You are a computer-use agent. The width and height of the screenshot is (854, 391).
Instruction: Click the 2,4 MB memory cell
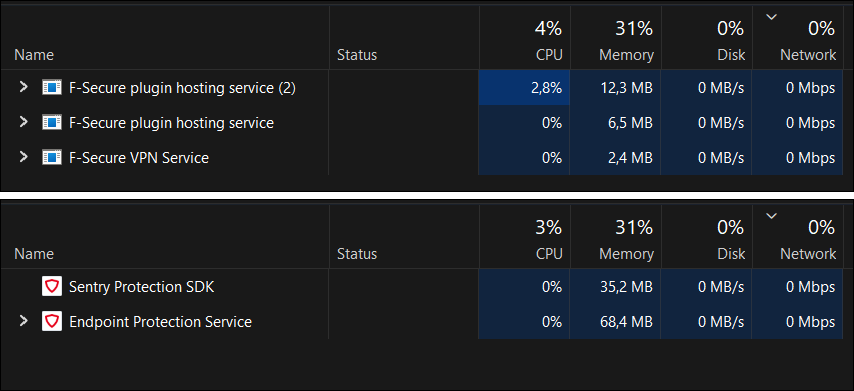615,158
